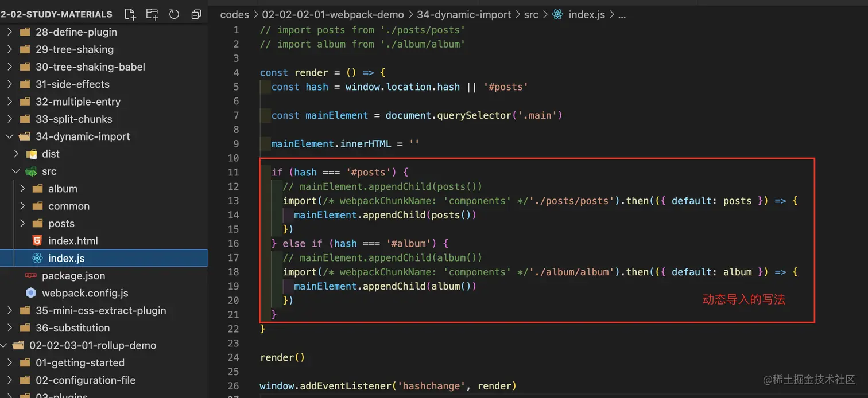Click the npm icon next to package.json
Viewport: 868px width, 398px height.
tap(31, 276)
